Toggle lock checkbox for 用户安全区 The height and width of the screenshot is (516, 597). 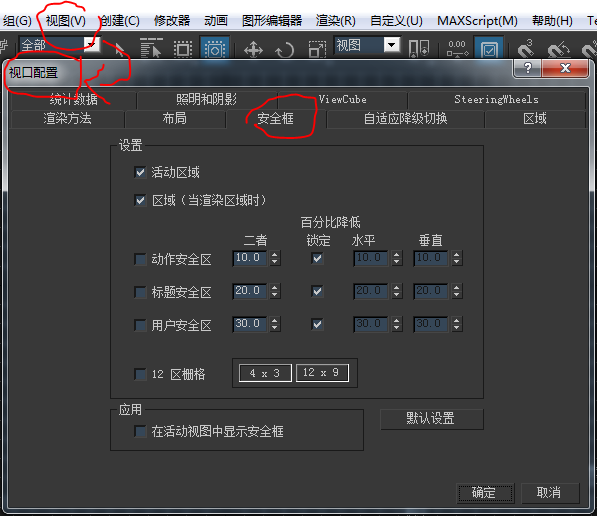click(317, 324)
